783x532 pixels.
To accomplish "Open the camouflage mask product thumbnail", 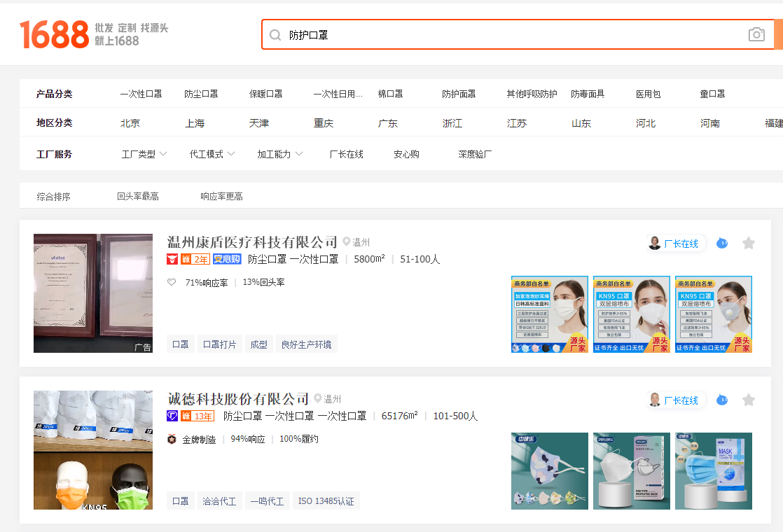I will [x=550, y=470].
